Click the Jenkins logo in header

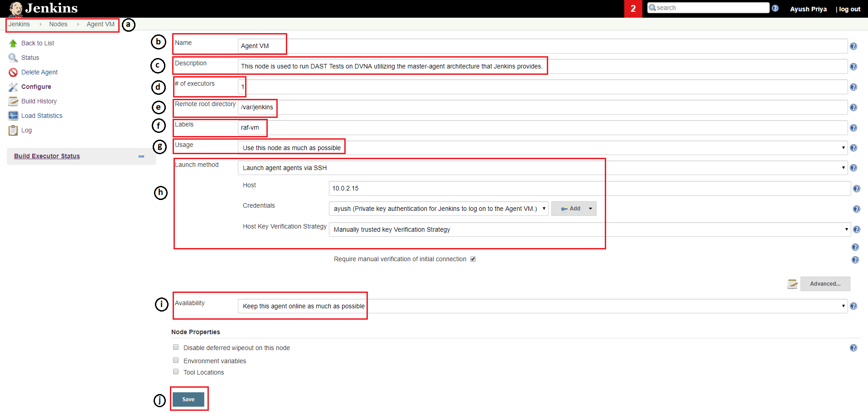(43, 8)
